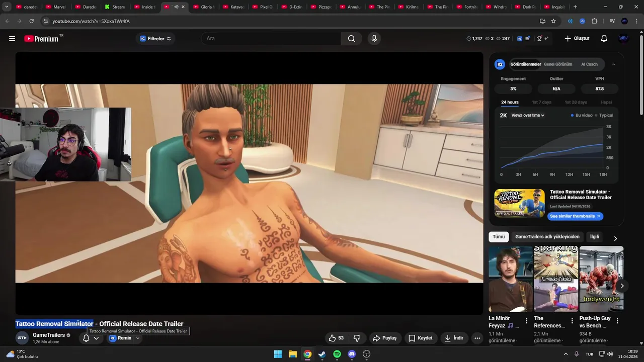Open site information icon in address bar

click(x=45, y=21)
